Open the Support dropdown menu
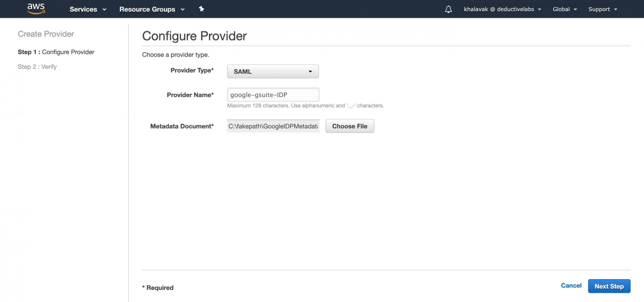The image size is (644, 302). pos(603,9)
